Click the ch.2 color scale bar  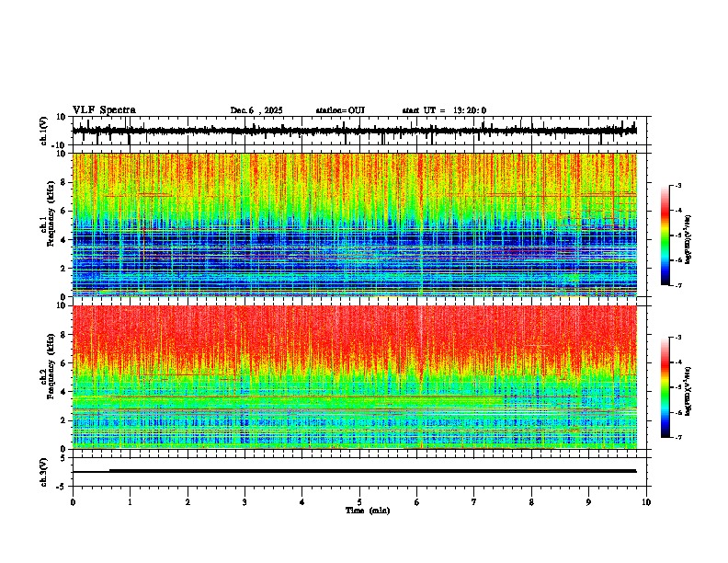[665, 387]
